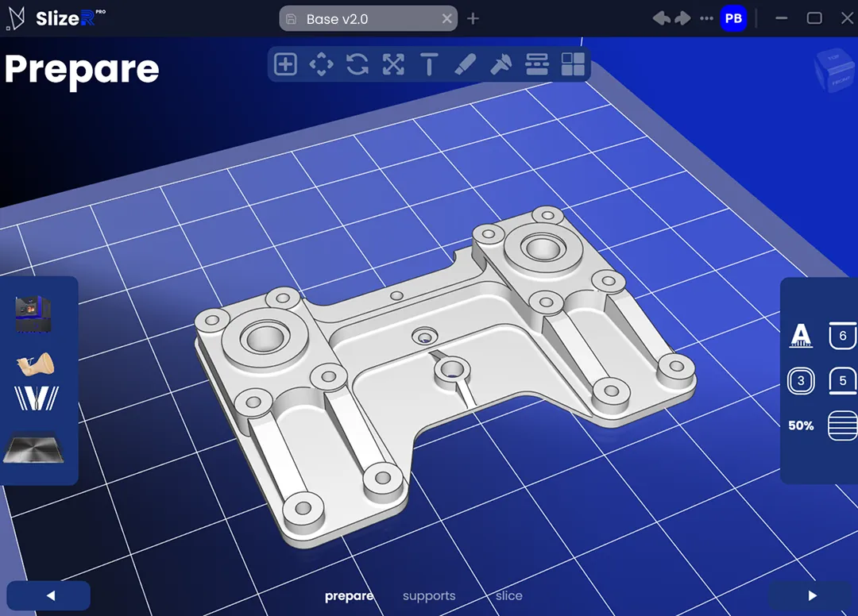Image resolution: width=858 pixels, height=616 pixels.
Task: Select the Move tool with four arrows
Action: point(321,64)
